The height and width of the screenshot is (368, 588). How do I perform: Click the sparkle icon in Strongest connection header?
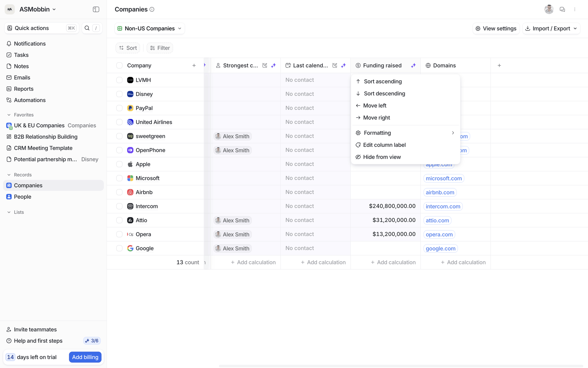tap(273, 65)
